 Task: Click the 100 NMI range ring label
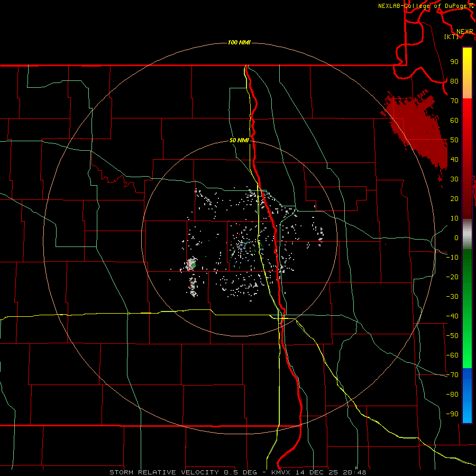(x=239, y=42)
